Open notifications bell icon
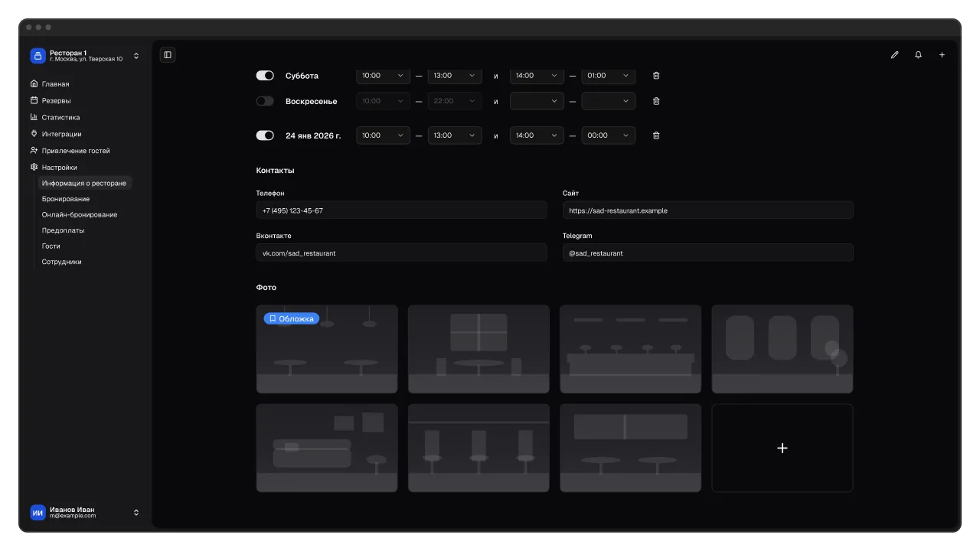The image size is (980, 551). [x=918, y=55]
